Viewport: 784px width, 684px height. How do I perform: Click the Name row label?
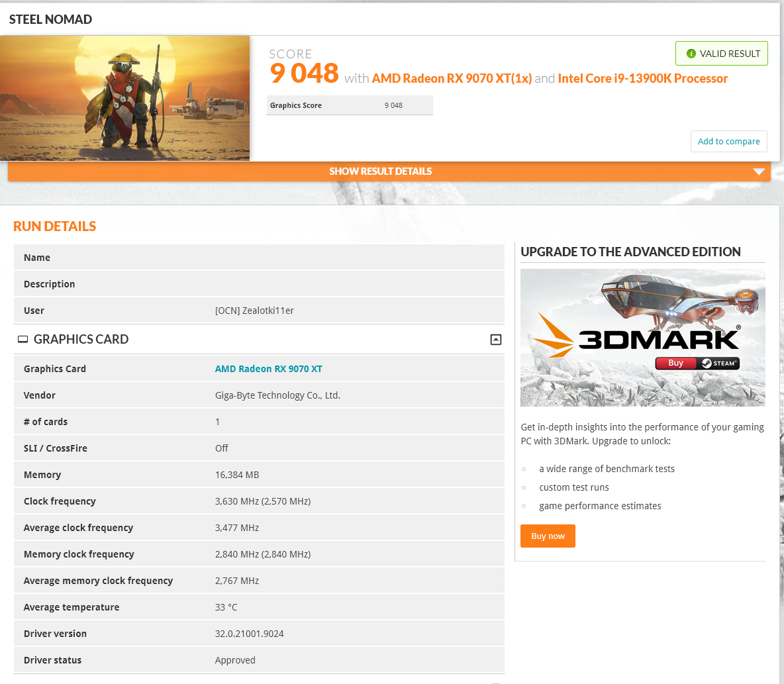(37, 258)
